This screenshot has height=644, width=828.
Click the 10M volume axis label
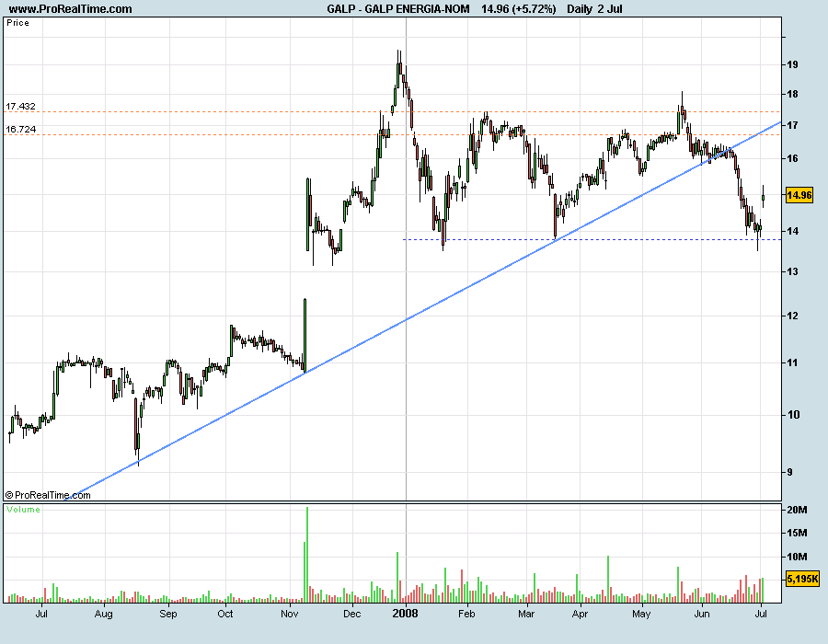(x=797, y=557)
